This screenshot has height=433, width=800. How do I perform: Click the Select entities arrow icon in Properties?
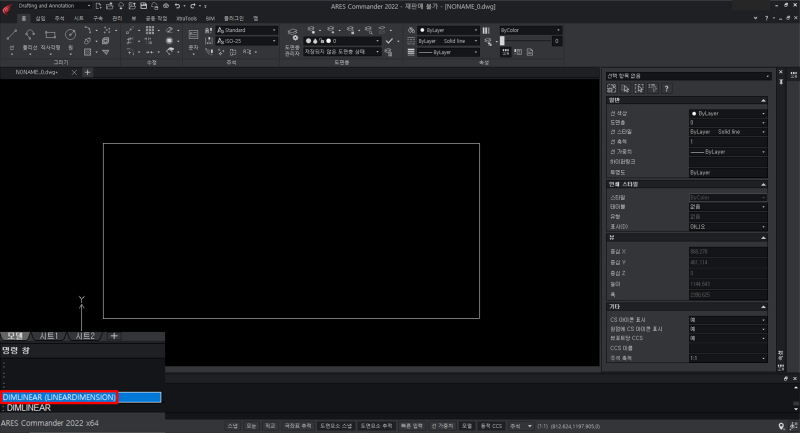pyautogui.click(x=625, y=89)
